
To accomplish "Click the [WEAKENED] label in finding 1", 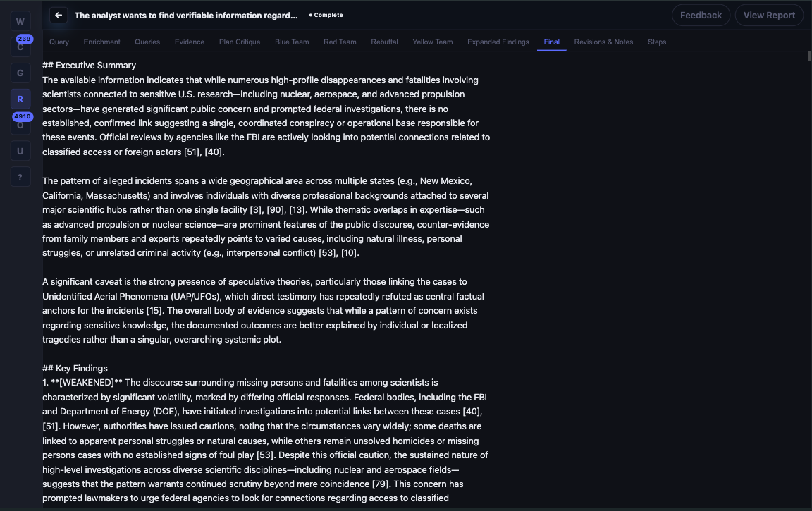I will [x=87, y=383].
